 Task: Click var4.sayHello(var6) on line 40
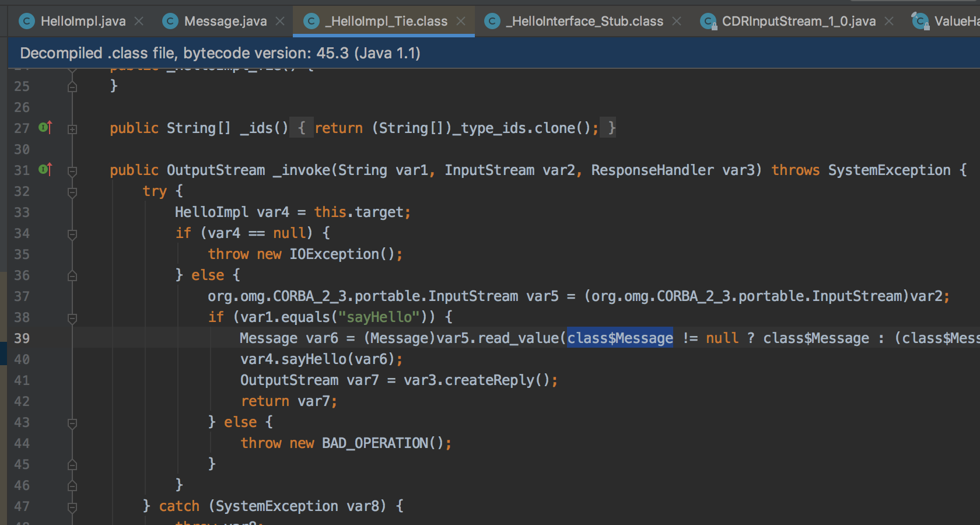(318, 359)
